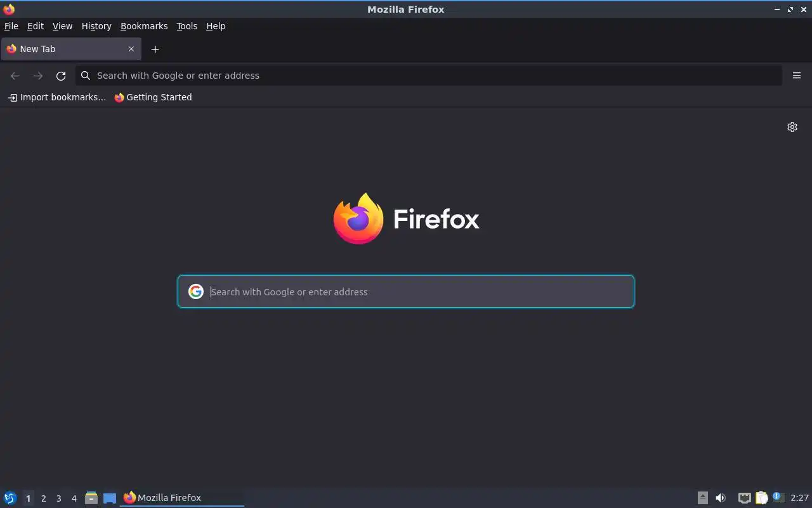Click the Google icon in page search box
The image size is (812, 508).
(x=196, y=291)
